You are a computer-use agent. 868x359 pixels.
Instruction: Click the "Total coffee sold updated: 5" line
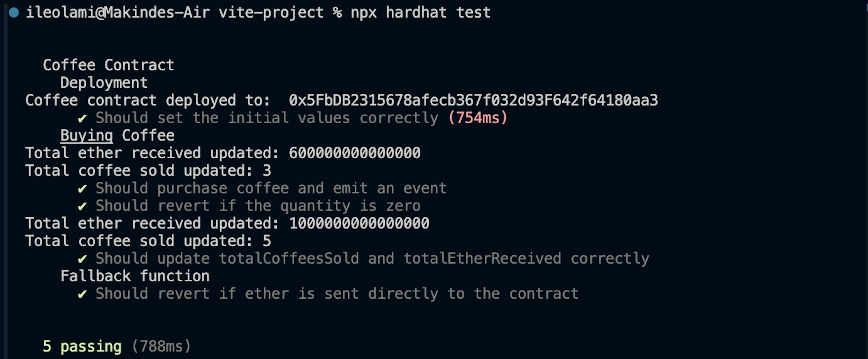[148, 241]
